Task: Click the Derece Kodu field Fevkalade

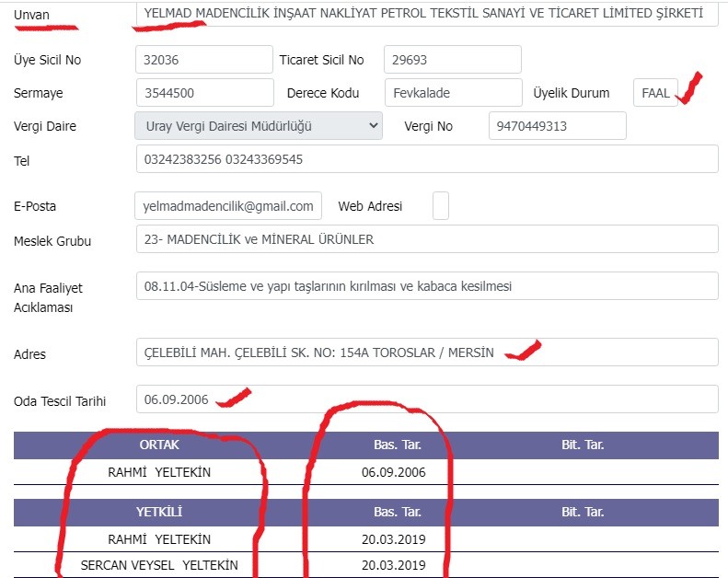Action: 454,93
